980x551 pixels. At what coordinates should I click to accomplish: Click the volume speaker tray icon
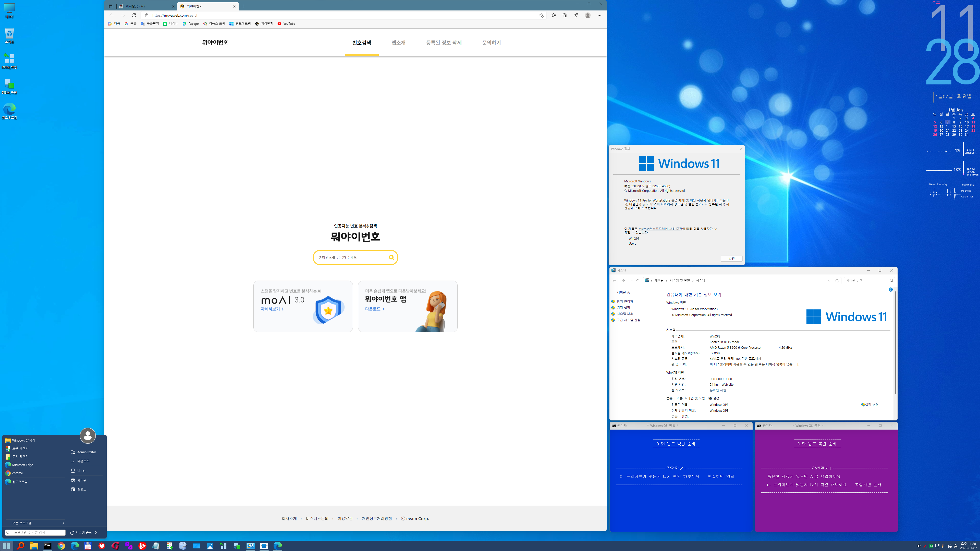click(919, 546)
